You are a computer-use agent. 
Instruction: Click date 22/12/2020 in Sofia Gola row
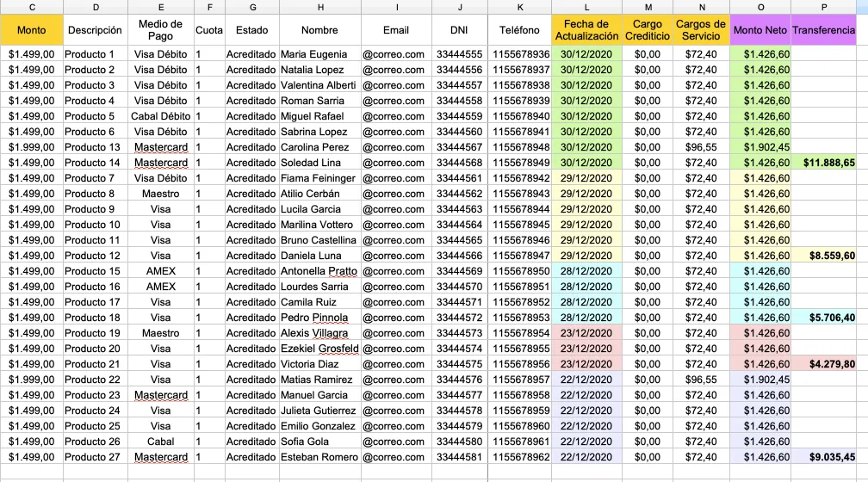pos(586,442)
